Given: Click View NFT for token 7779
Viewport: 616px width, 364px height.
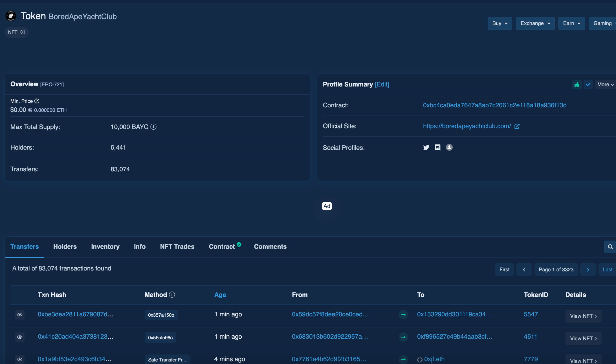Looking at the screenshot, I should click(x=583, y=360).
